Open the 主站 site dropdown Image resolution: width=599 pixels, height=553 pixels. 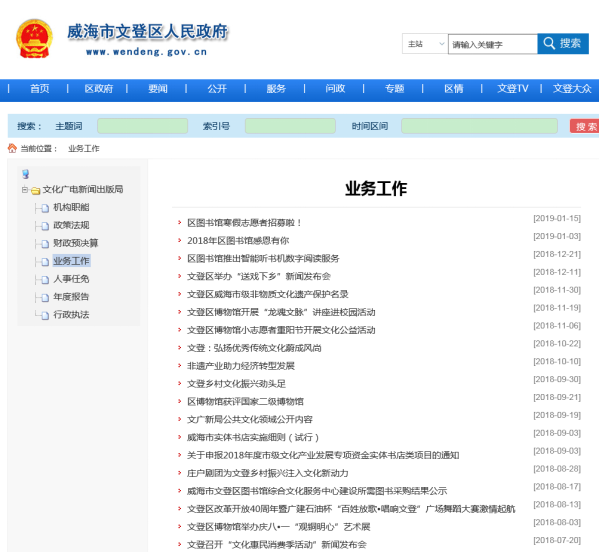point(425,44)
